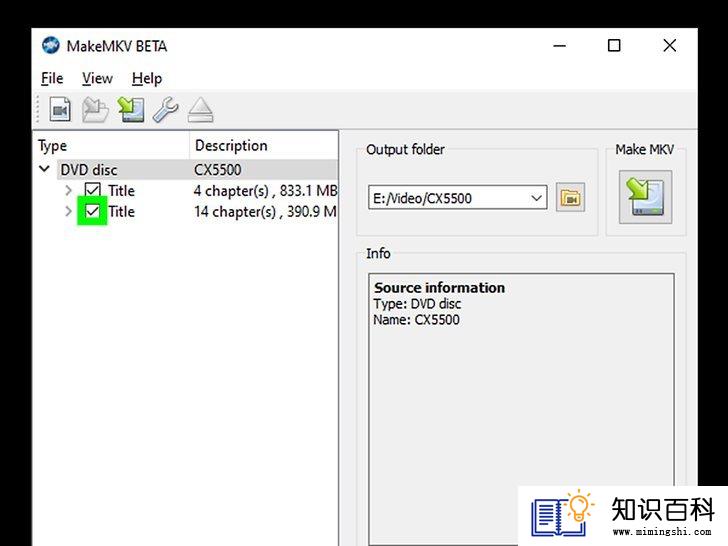The height and width of the screenshot is (546, 728).
Task: Expand the 4 chapter(s) Title node
Action: point(68,190)
